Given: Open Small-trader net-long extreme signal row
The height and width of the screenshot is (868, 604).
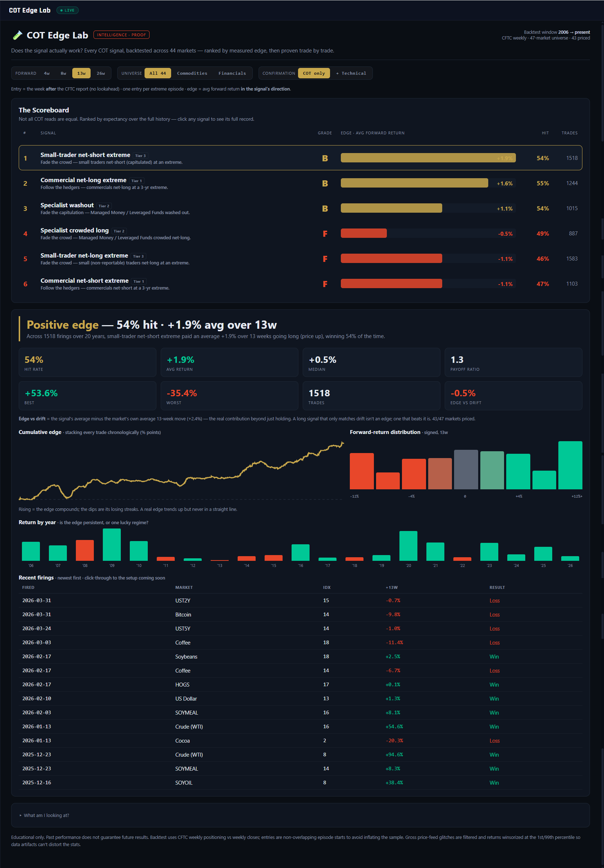Looking at the screenshot, I should 300,259.
